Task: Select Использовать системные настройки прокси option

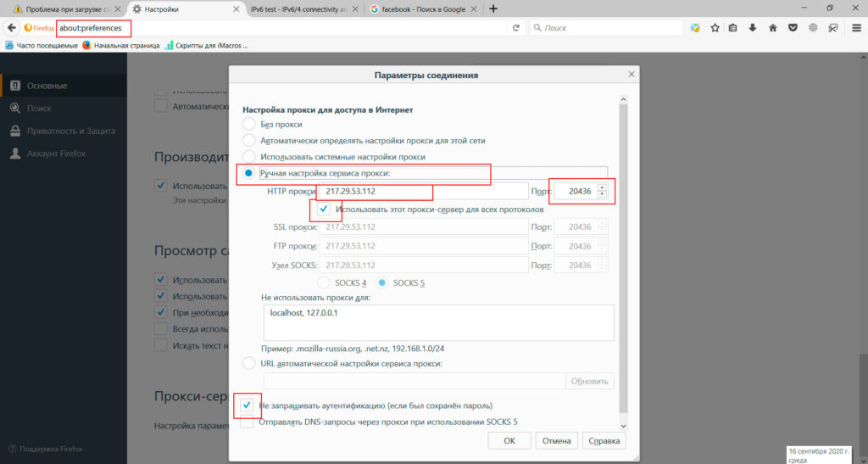Action: click(249, 157)
